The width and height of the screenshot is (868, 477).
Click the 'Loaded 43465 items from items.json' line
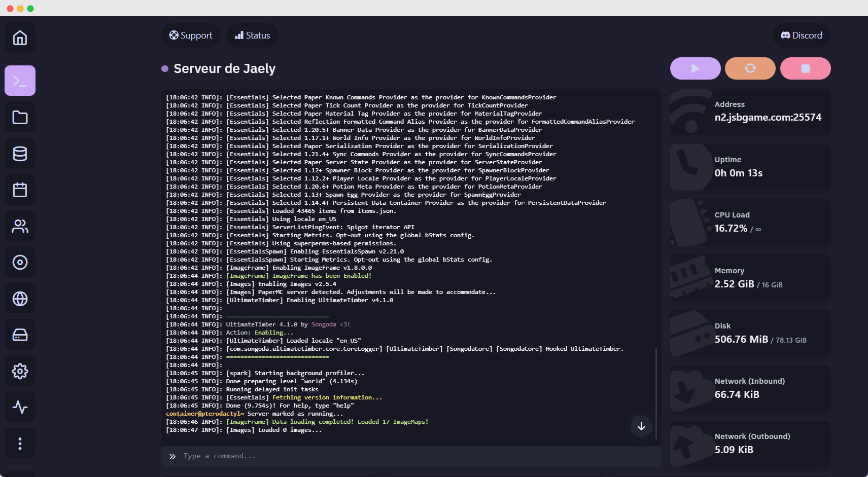tap(281, 211)
